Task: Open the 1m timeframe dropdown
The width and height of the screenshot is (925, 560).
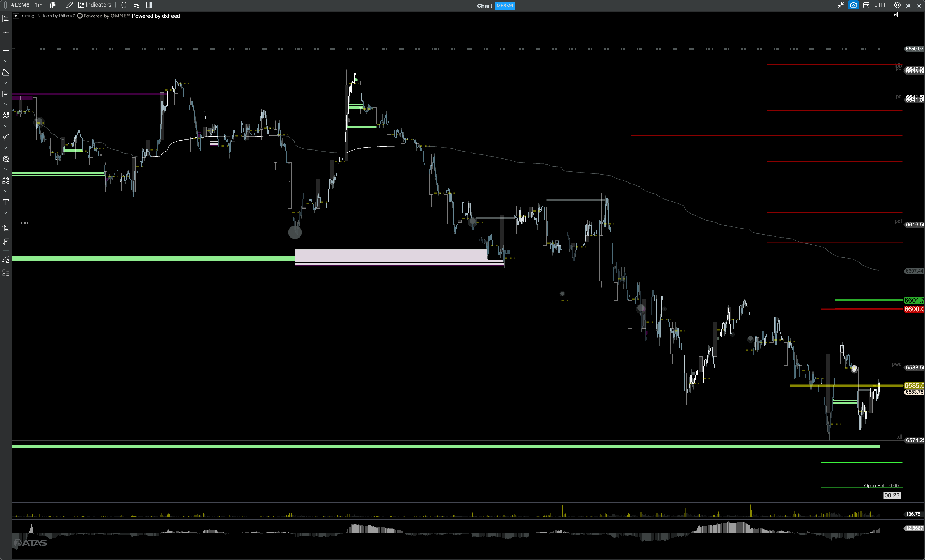Action: 39,5
